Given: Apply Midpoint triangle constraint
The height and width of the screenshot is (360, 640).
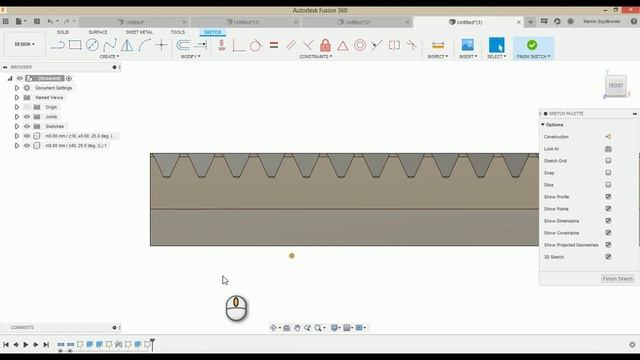Looking at the screenshot, I should click(x=343, y=45).
